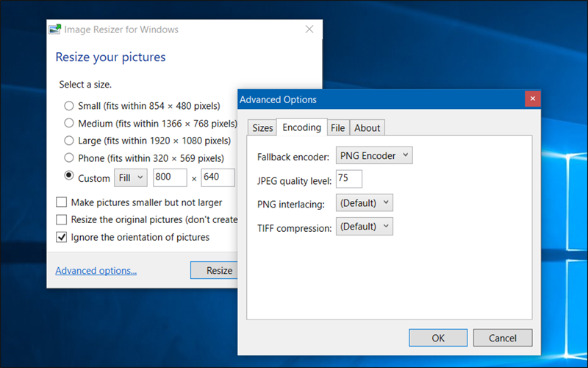Open the Fallback encoder dropdown
This screenshot has height=368, width=588.
374,155
